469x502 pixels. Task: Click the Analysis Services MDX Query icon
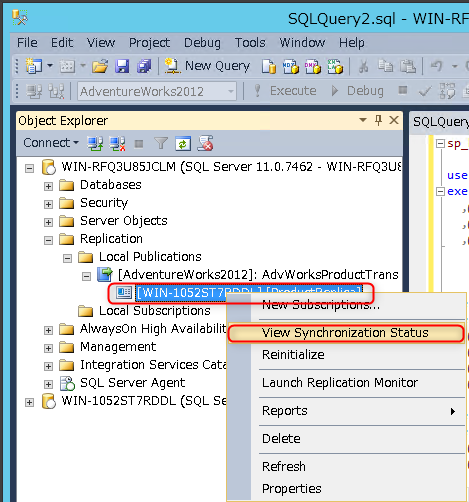point(291,66)
